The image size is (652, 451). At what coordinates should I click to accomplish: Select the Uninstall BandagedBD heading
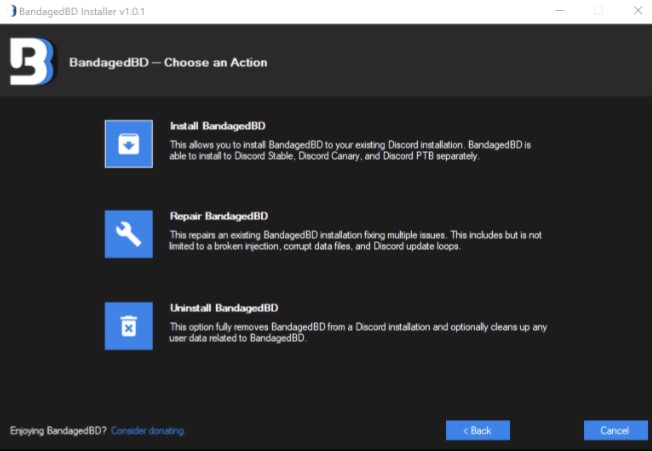click(x=224, y=308)
